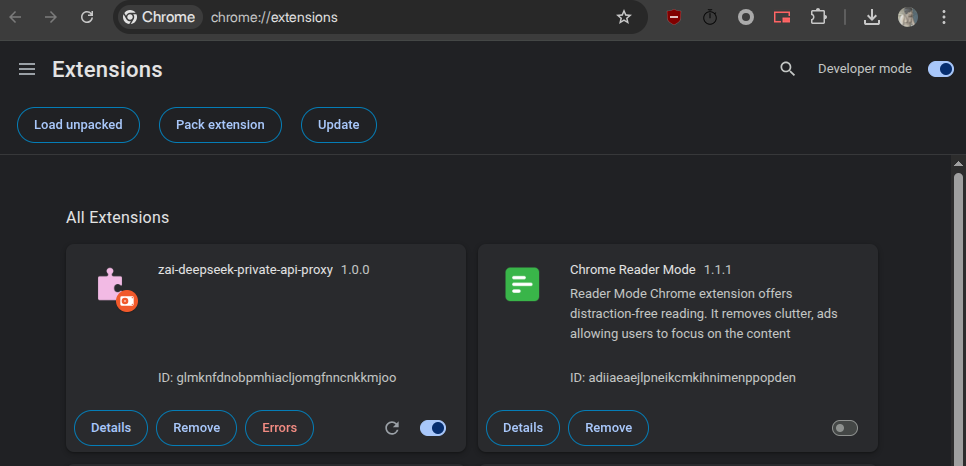Click the Pack extension button
The width and height of the screenshot is (966, 466).
click(x=220, y=125)
